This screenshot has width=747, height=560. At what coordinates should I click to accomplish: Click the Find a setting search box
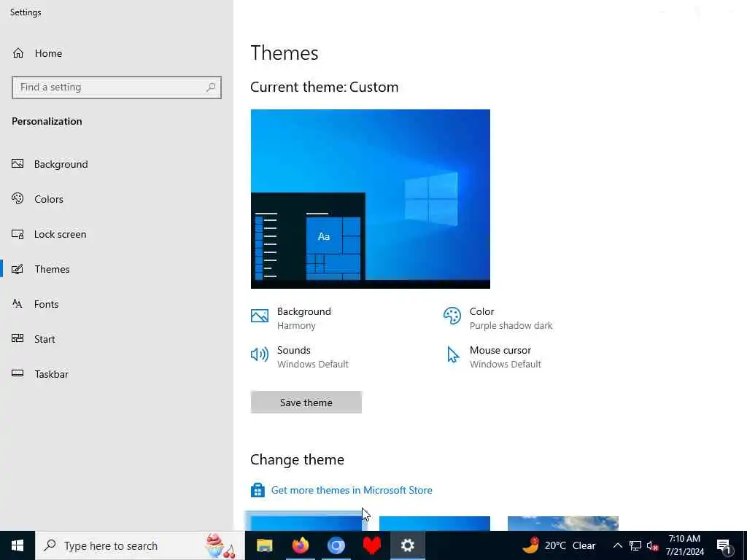[116, 87]
